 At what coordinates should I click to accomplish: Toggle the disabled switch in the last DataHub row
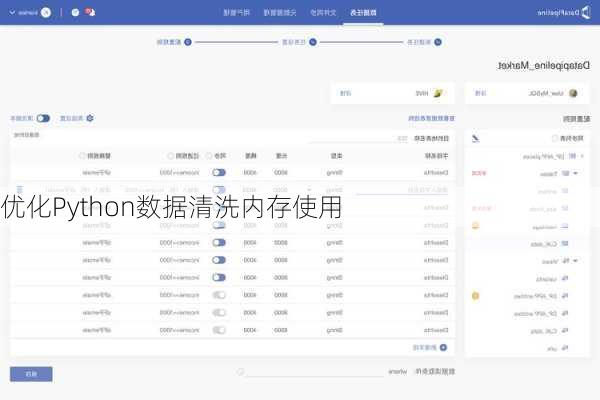[219, 330]
